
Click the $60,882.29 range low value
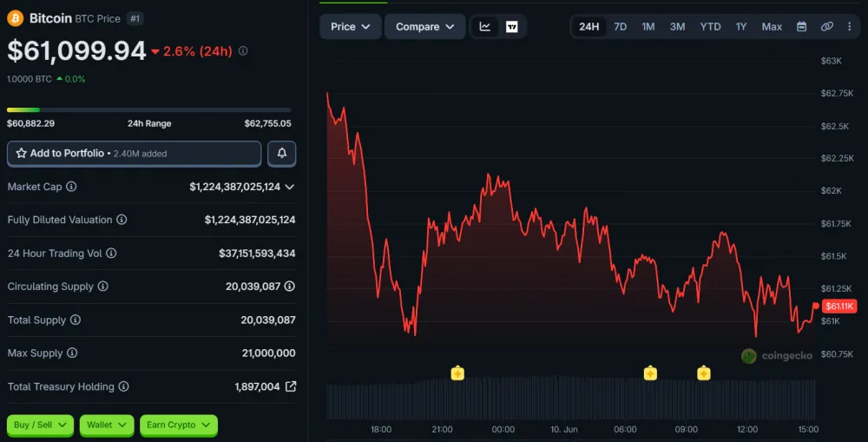30,123
